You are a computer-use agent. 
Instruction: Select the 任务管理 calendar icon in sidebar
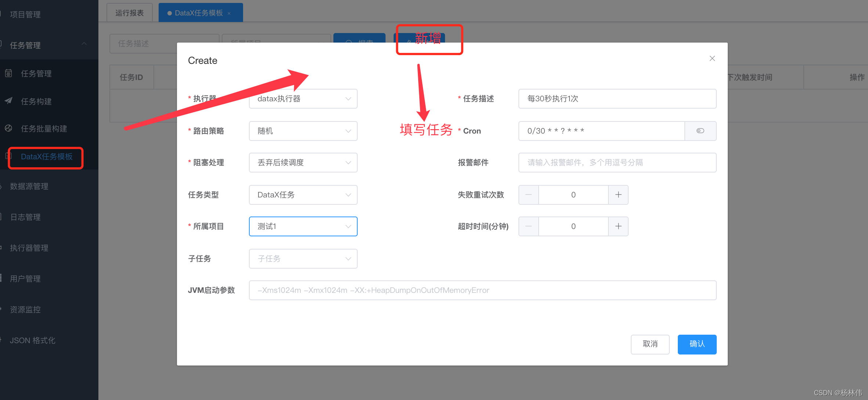(x=8, y=73)
